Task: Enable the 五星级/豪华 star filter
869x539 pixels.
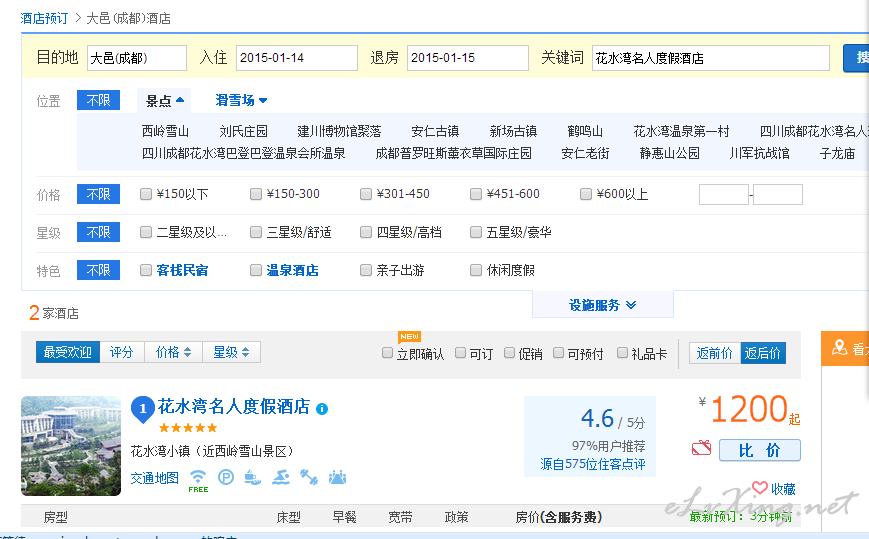Action: (x=477, y=232)
